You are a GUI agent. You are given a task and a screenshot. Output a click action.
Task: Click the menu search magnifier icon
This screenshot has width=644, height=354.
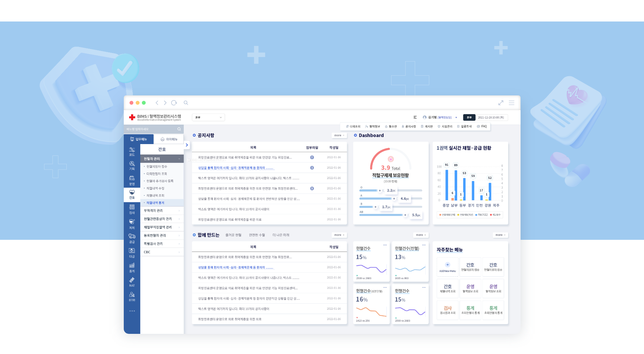[x=179, y=129]
